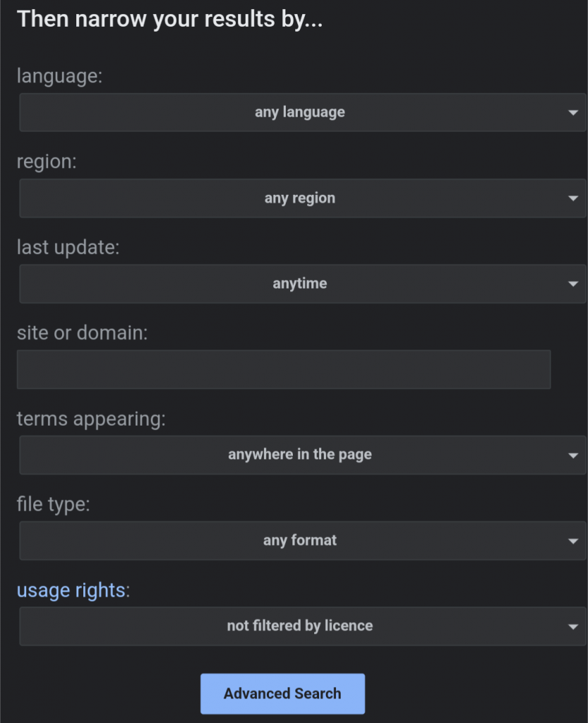
Task: Click the 'terms appearing:' field label
Action: (91, 419)
